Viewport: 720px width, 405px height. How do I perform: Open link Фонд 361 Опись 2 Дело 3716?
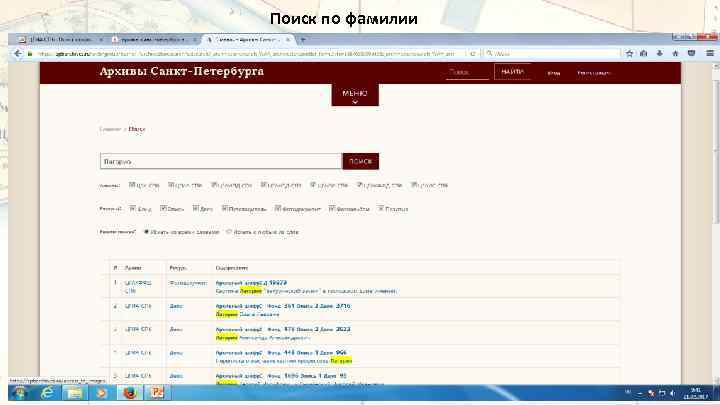point(283,306)
